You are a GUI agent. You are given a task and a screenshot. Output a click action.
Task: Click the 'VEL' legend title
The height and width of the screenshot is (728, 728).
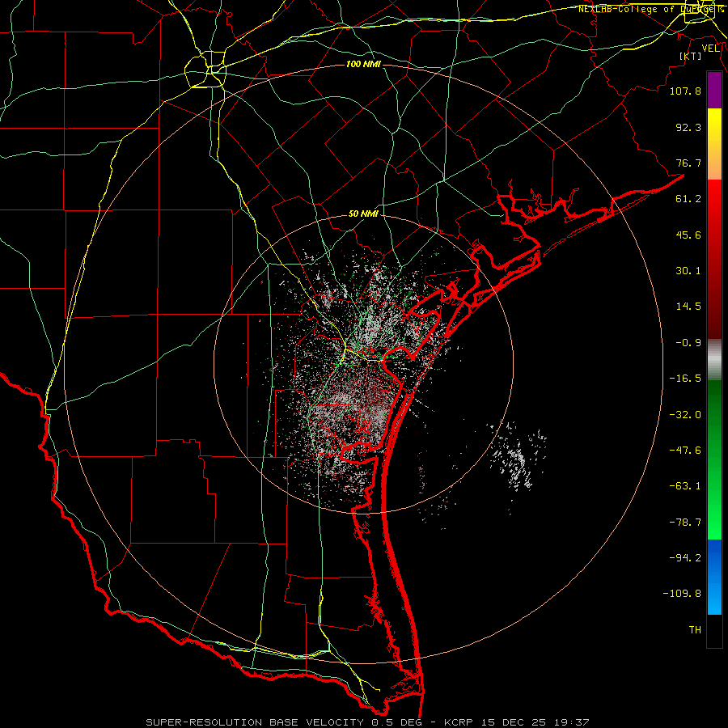[x=710, y=49]
